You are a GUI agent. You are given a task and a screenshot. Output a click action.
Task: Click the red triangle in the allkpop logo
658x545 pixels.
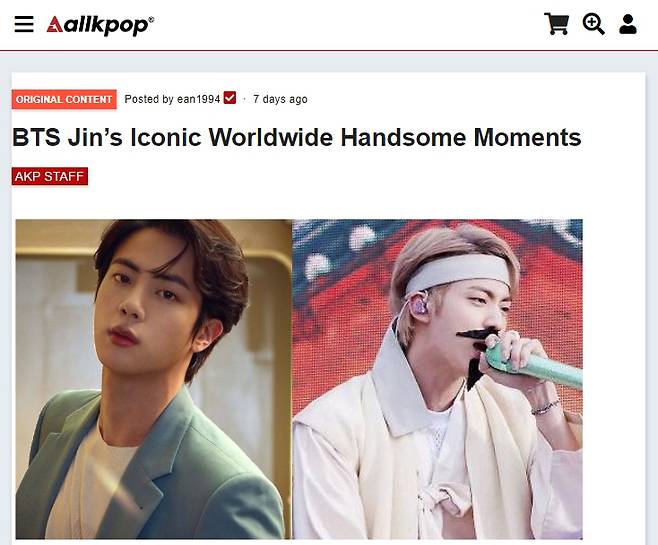tap(55, 24)
